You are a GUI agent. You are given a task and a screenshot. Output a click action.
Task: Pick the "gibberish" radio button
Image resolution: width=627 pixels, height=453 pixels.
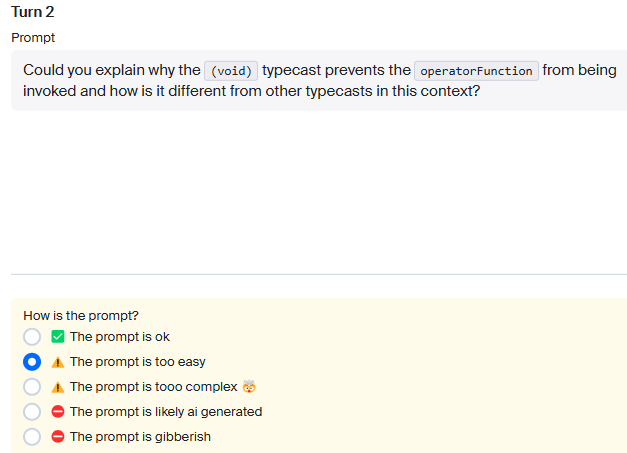32,437
